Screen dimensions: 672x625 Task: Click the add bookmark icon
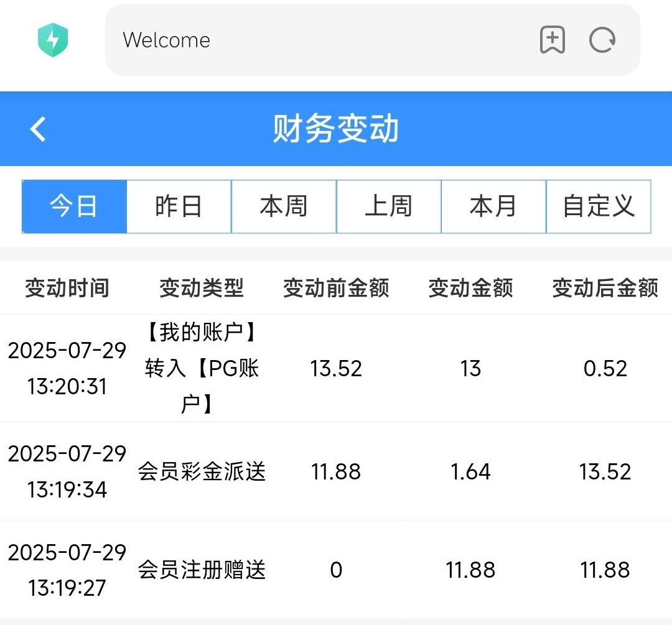(552, 40)
